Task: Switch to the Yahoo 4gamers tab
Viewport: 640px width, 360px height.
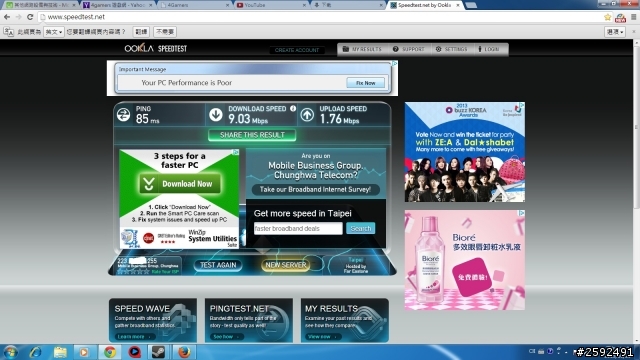Action: [x=117, y=5]
